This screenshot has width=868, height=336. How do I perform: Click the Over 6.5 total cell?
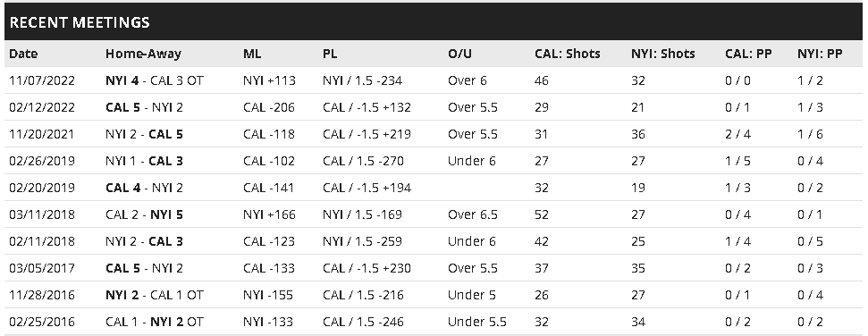tap(473, 214)
